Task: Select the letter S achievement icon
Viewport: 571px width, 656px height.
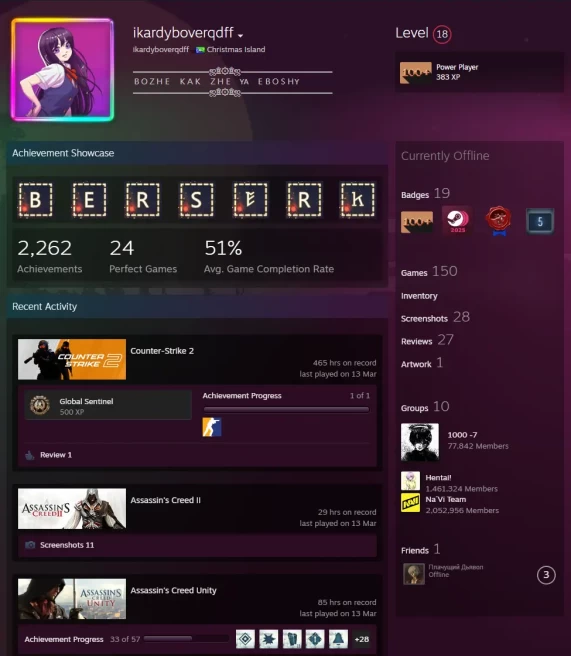Action: click(x=197, y=200)
